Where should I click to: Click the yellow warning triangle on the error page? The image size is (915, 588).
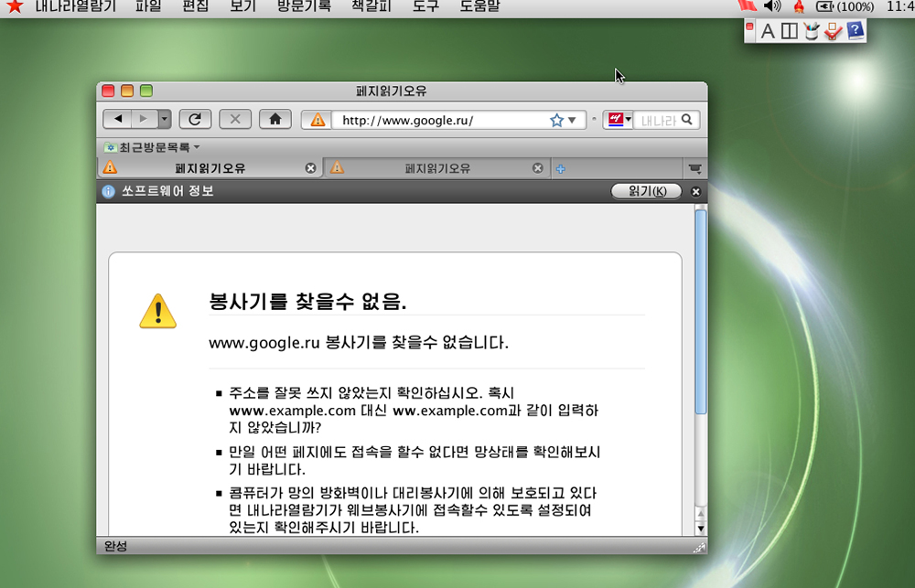point(157,311)
